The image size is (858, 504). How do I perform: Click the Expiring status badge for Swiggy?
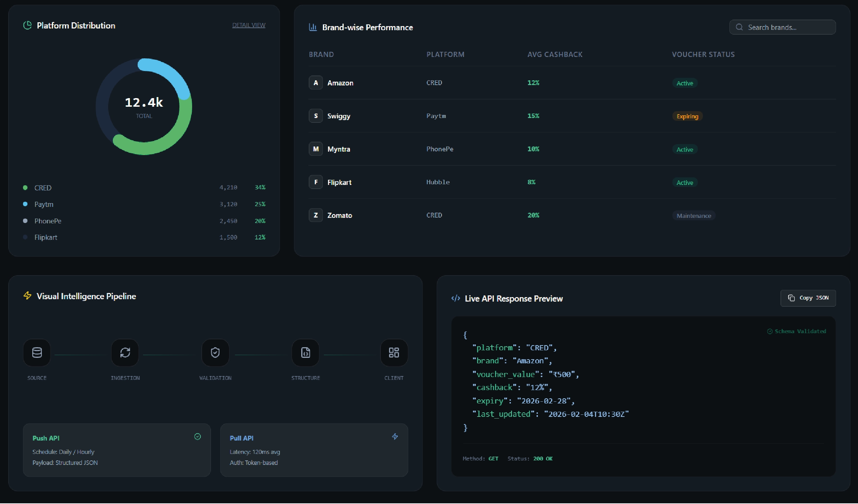coord(687,116)
